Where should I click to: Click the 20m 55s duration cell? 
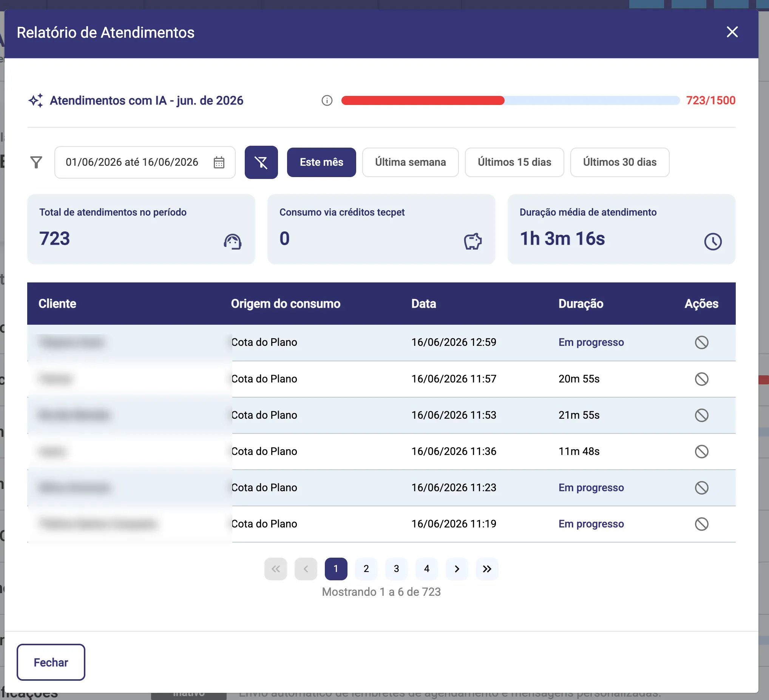[x=579, y=379]
